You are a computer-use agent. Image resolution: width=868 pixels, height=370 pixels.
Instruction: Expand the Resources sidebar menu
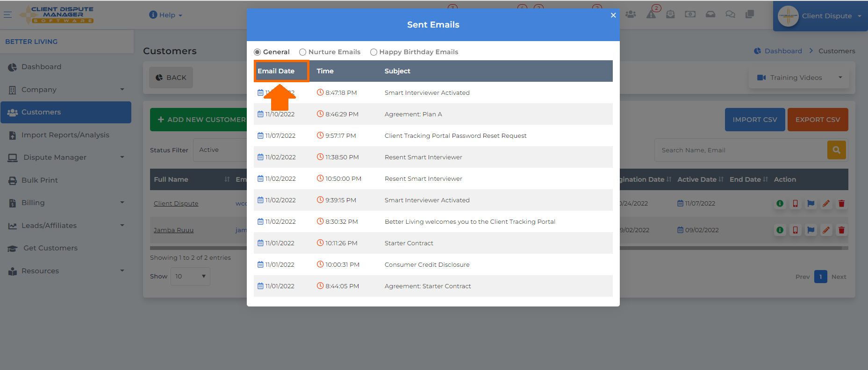point(66,271)
